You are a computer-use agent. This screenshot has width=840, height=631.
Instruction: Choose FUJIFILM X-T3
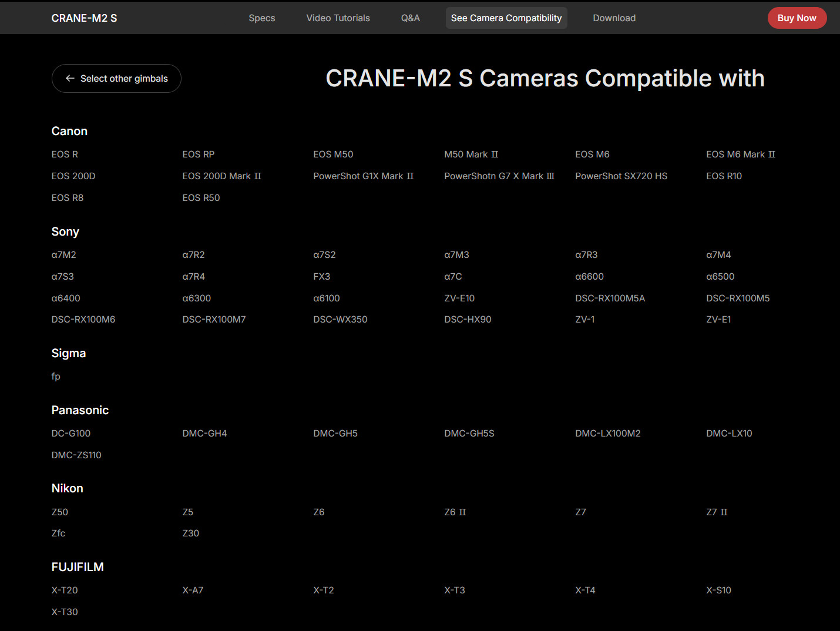pos(455,590)
